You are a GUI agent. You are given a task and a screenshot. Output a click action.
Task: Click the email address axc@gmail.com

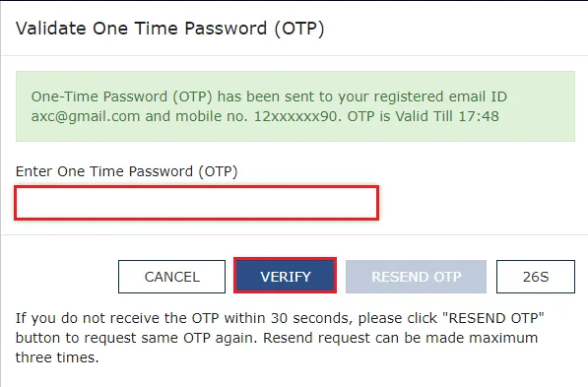[x=86, y=116]
